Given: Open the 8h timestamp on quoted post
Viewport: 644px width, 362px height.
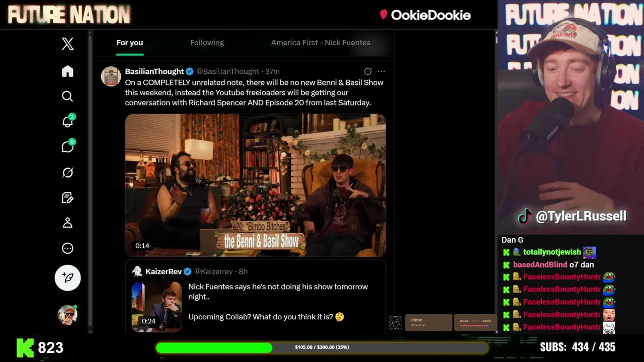Looking at the screenshot, I should pos(243,271).
